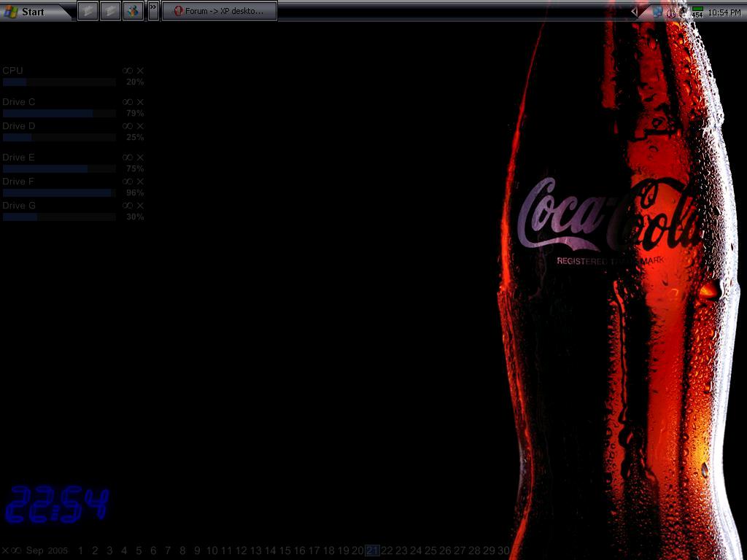Close the Drive E meter
This screenshot has width=747, height=560.
tap(140, 157)
